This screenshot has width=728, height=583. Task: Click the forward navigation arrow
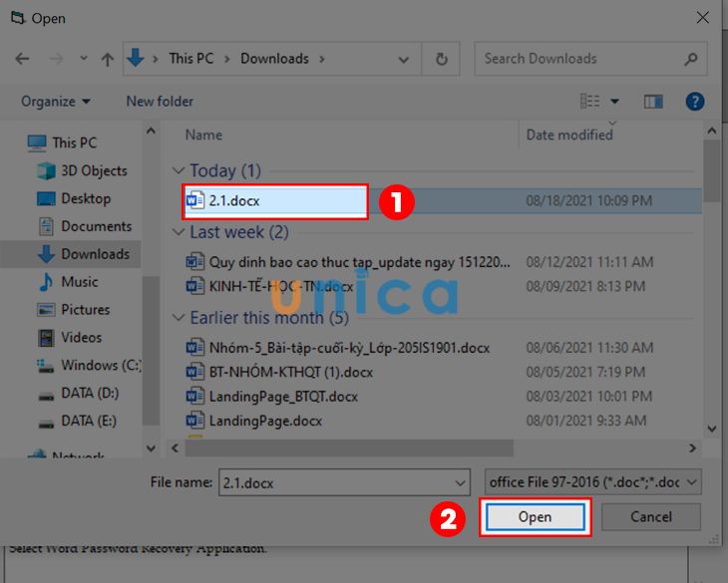56,59
